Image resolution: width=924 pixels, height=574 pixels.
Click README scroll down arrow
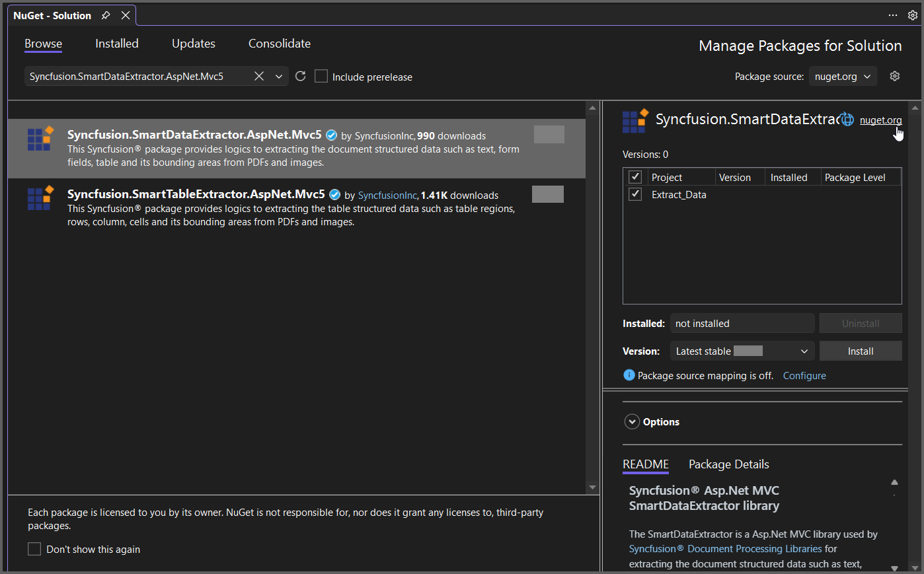tap(894, 567)
